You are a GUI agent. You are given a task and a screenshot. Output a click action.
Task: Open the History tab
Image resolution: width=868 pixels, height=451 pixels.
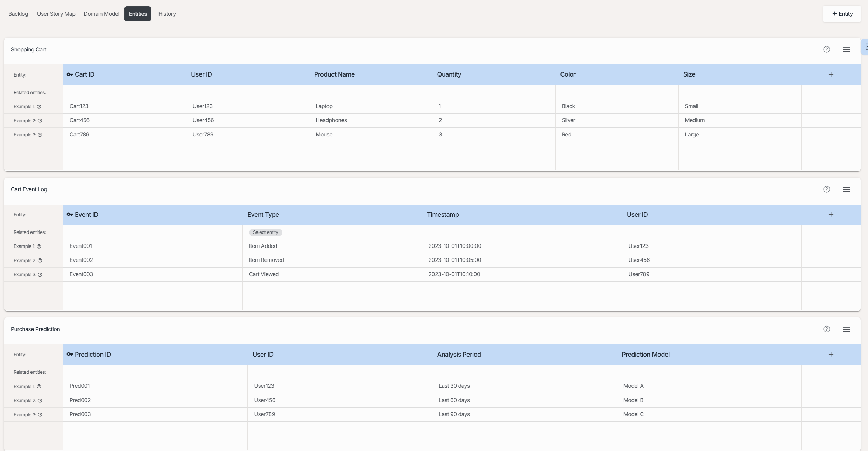coord(167,14)
